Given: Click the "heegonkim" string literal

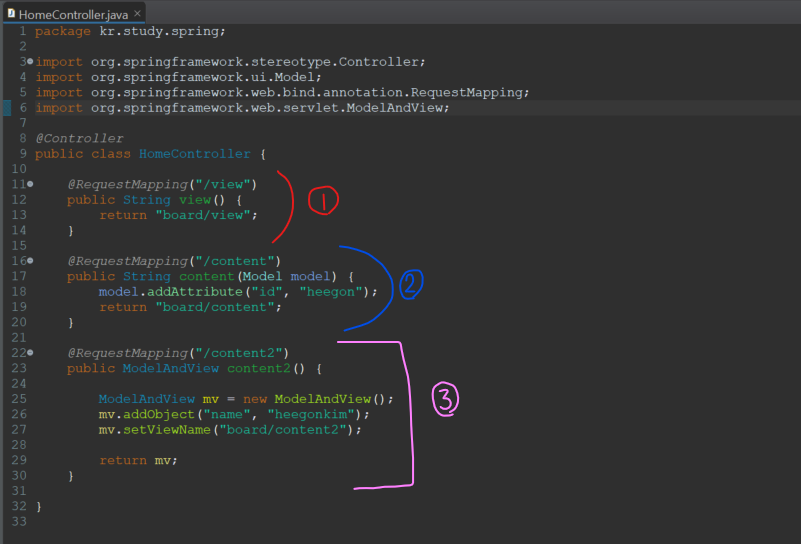Looking at the screenshot, I should (x=311, y=414).
